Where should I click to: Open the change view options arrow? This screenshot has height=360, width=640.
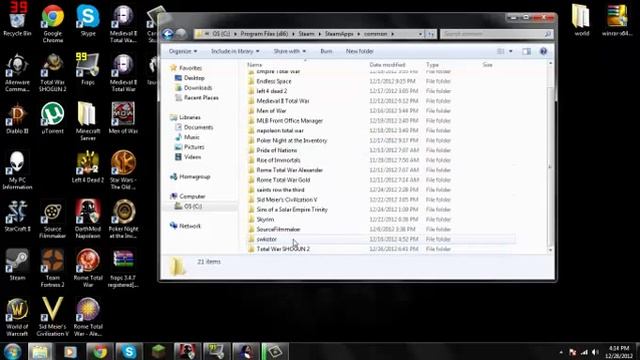coord(511,51)
